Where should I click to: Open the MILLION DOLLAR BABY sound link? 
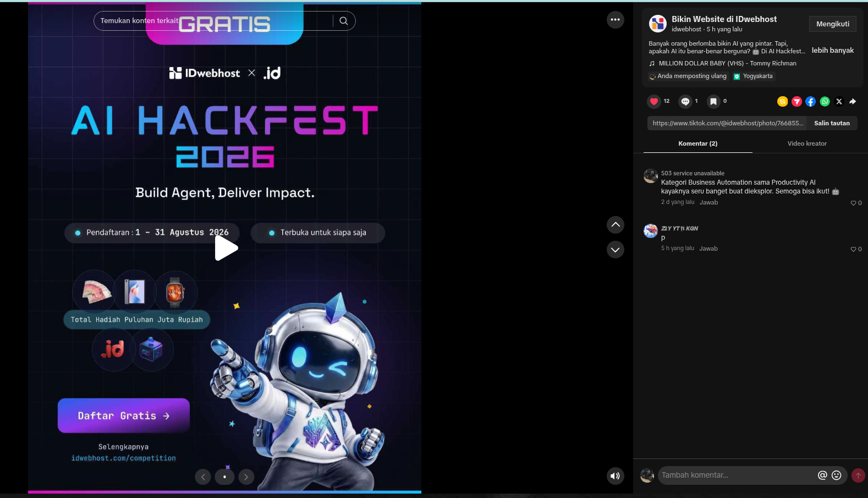728,64
